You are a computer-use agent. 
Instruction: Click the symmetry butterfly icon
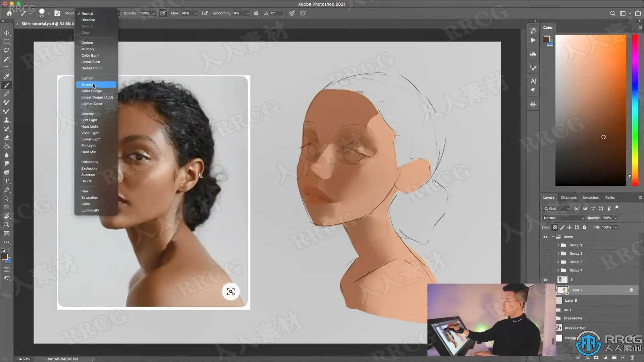pos(303,13)
